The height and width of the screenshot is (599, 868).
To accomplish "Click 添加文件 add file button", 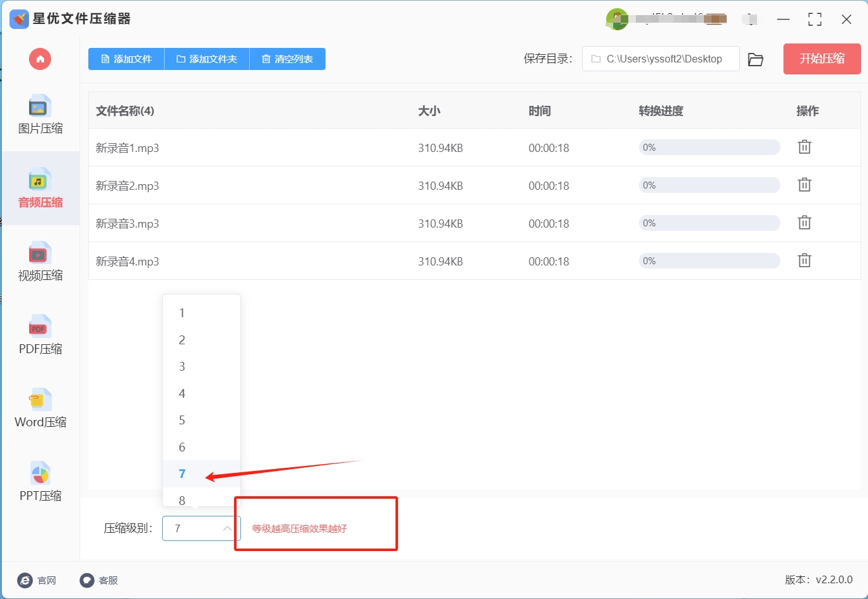I will point(126,59).
